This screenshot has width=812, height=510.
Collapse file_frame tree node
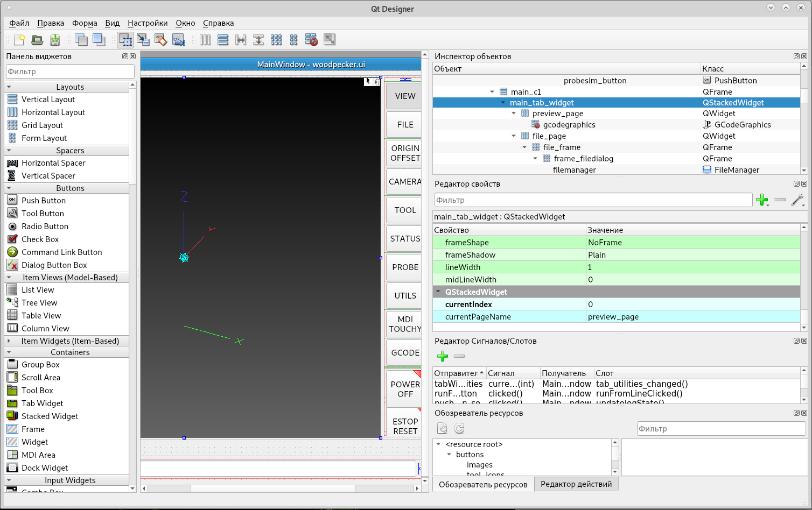coord(524,147)
